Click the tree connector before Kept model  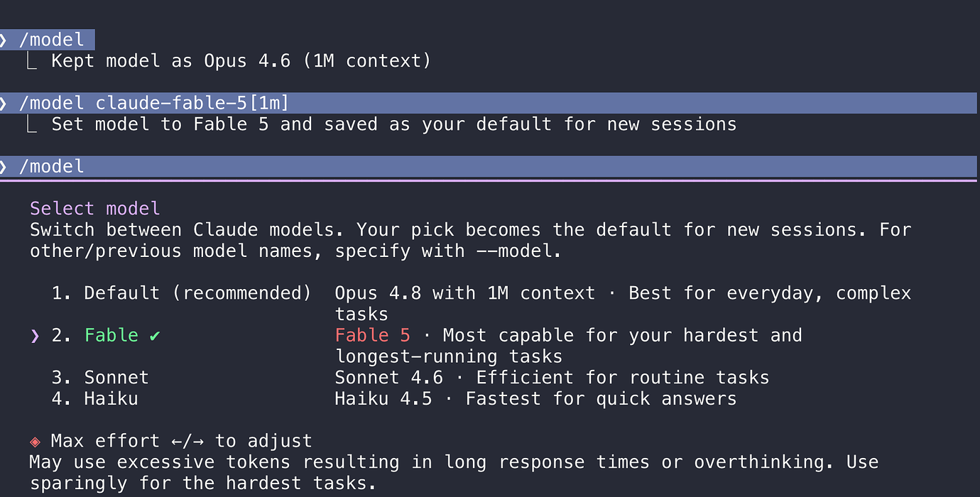[32, 61]
